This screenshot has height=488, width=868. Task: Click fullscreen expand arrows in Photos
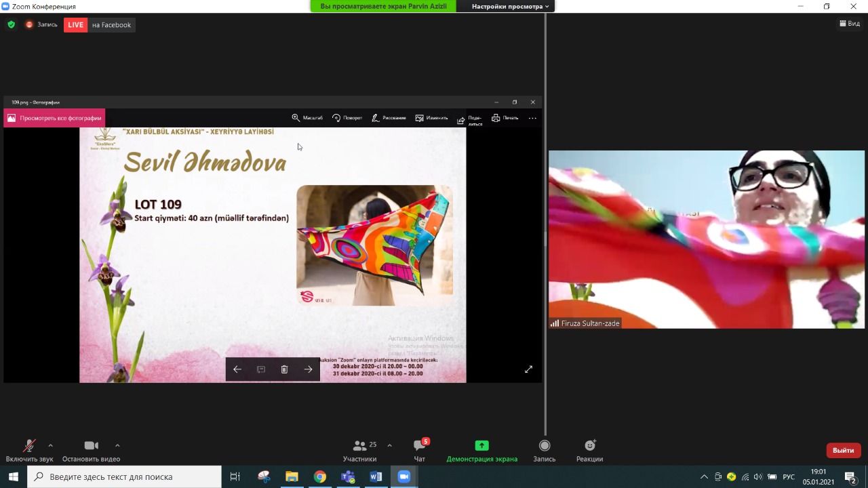coord(528,369)
